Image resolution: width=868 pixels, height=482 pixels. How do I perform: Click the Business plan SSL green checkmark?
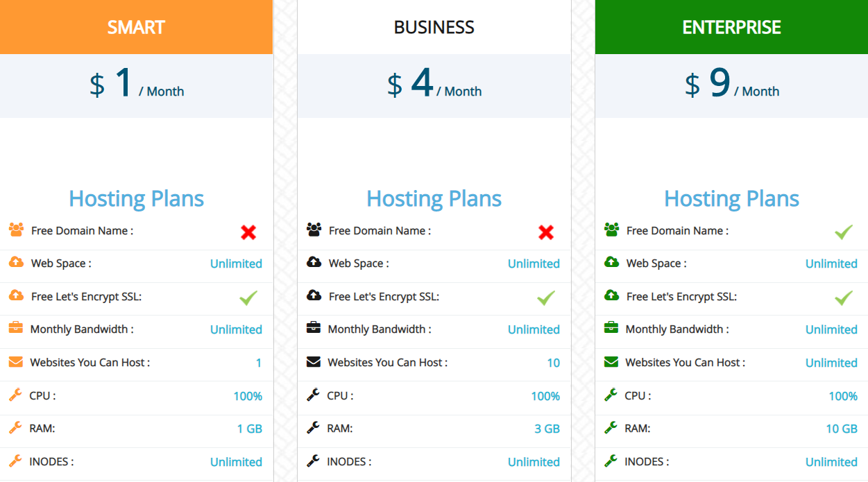(x=546, y=298)
